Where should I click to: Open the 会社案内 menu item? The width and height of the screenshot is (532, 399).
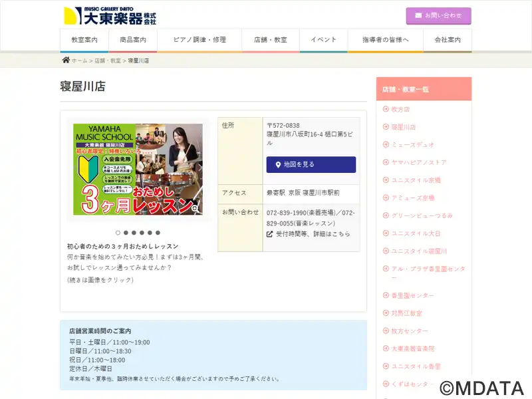pos(448,40)
